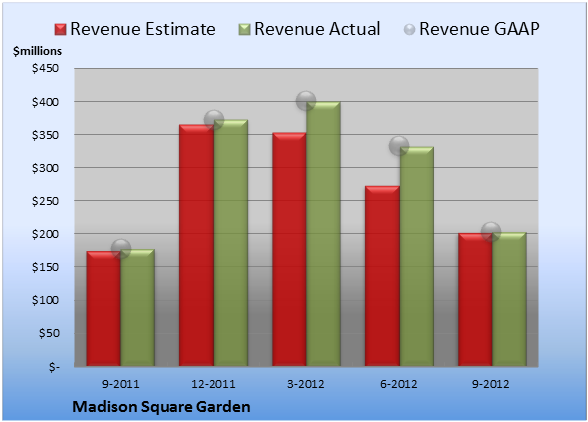Click the Madison Square Garden title
Image resolution: width=588 pixels, height=422 pixels.
pos(161,407)
